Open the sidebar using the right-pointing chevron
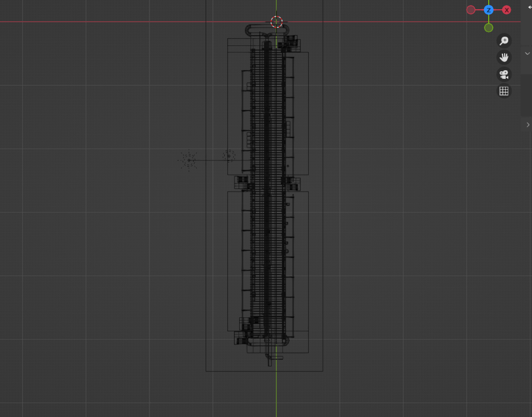532x417 pixels. [x=528, y=125]
